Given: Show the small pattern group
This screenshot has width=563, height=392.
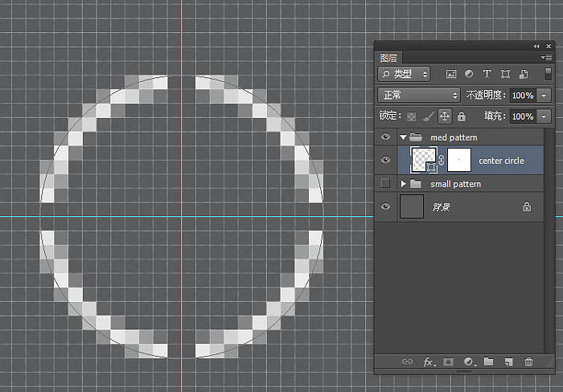Looking at the screenshot, I should click(385, 184).
